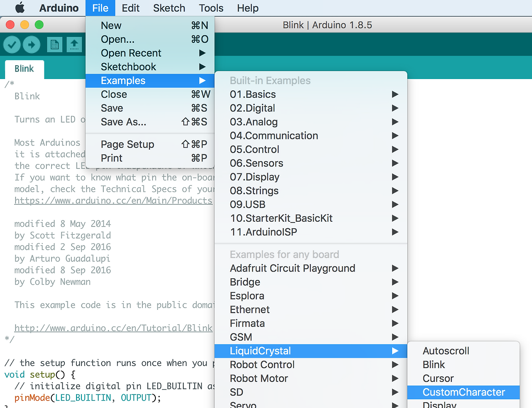Select the Blink sketch tab
Screen dimensions: 532x408
coord(24,69)
